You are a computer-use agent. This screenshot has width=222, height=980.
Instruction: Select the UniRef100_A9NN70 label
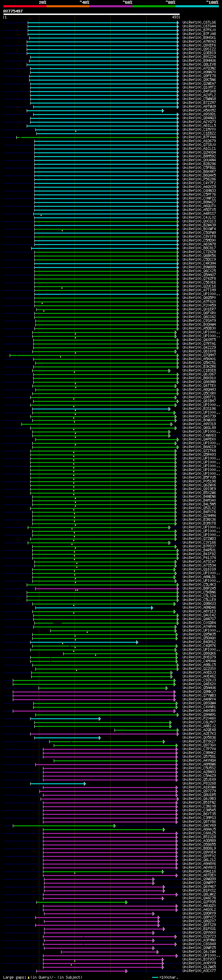pos(199,72)
